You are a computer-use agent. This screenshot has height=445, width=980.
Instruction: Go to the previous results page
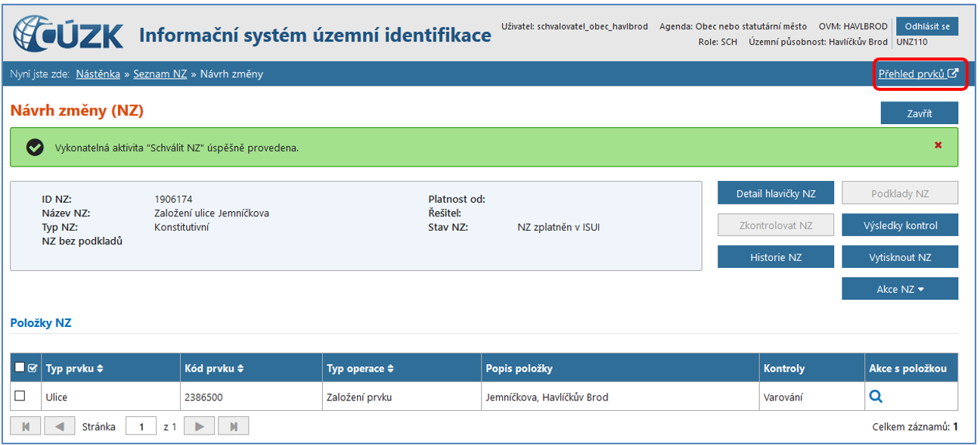[x=60, y=427]
